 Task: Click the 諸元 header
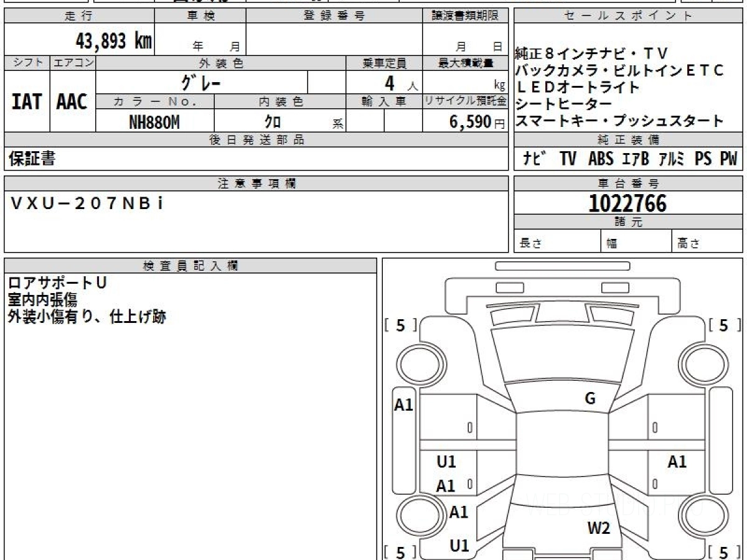(629, 222)
